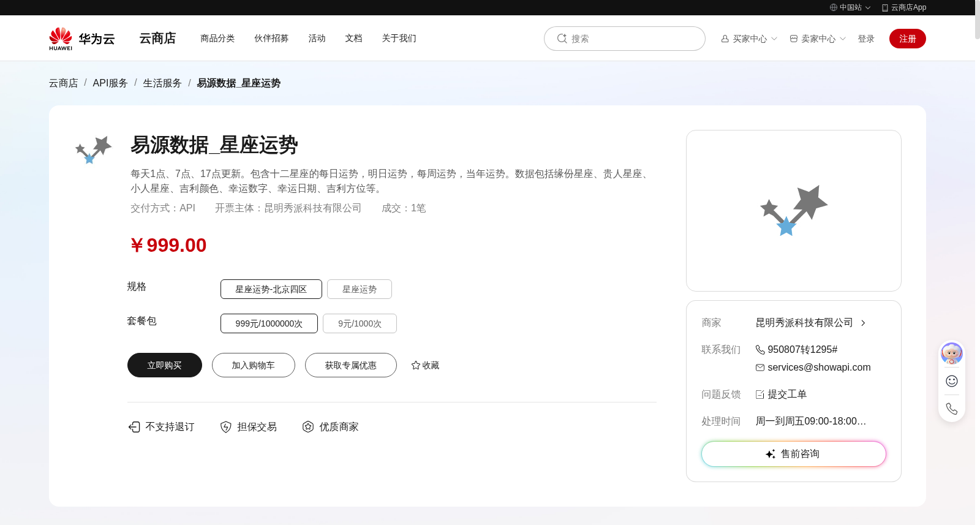The width and height of the screenshot is (980, 525).
Task: Click the 成交：1笔 text
Action: tap(404, 208)
